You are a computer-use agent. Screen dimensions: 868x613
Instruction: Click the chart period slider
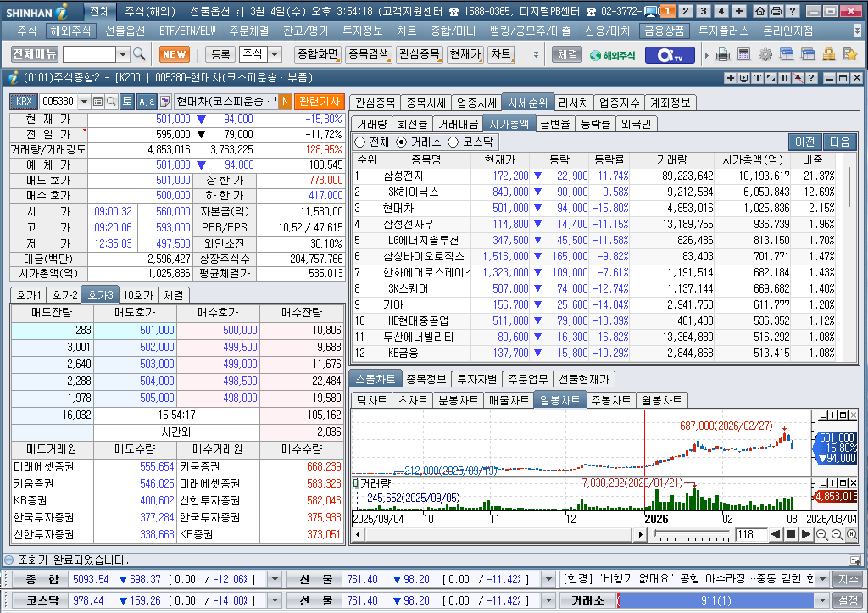click(692, 535)
